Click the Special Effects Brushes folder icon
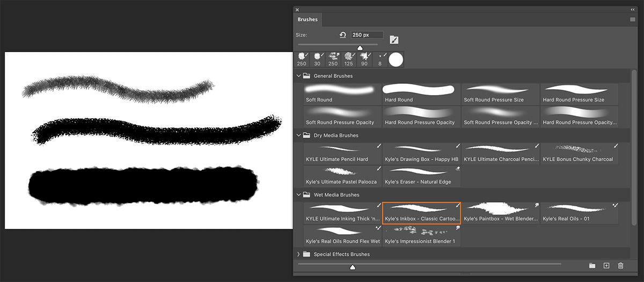 click(x=307, y=254)
